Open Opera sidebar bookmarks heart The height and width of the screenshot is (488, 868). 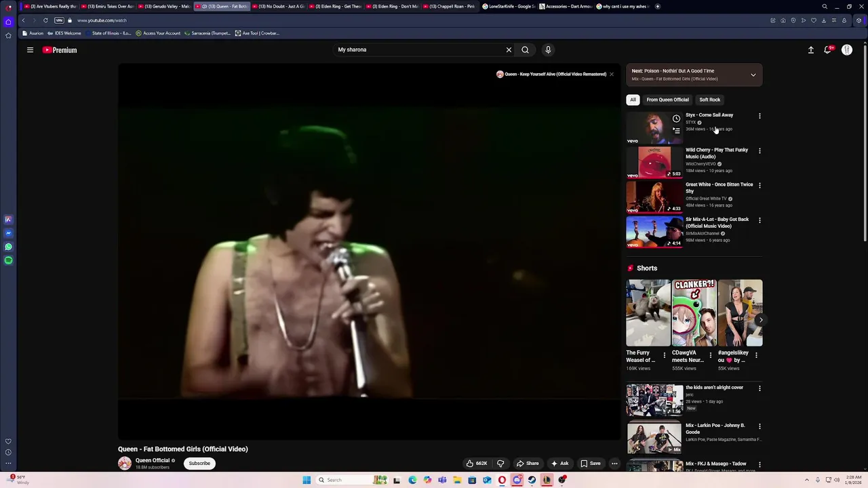point(8,441)
